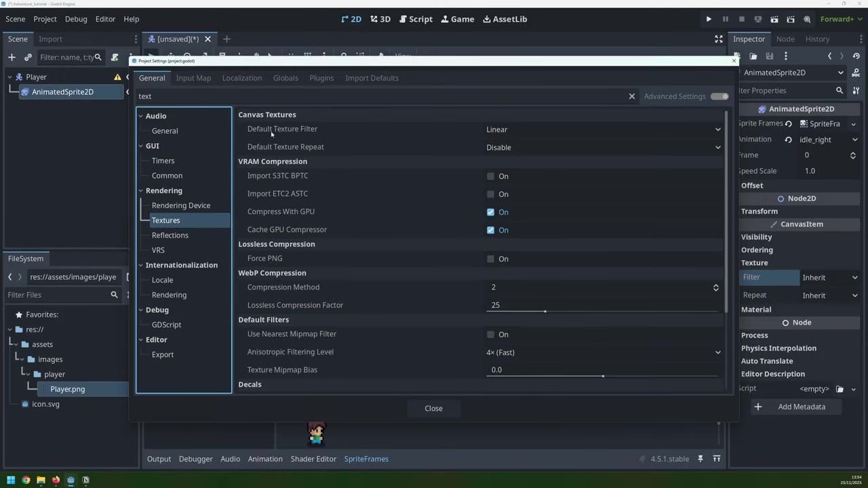Screen dimensions: 868x488
Task: Uncheck Compress With GPU
Action: click(490, 212)
